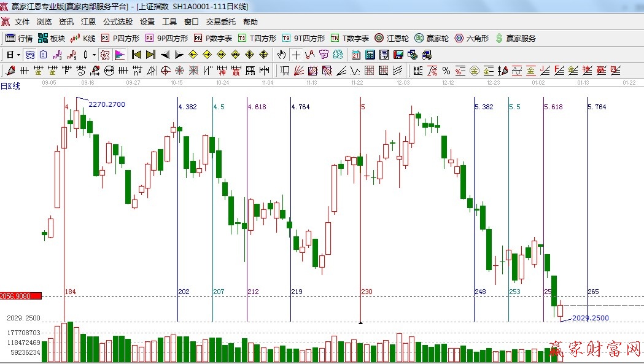
Task: Jump to the first bar arrow
Action: [136, 55]
